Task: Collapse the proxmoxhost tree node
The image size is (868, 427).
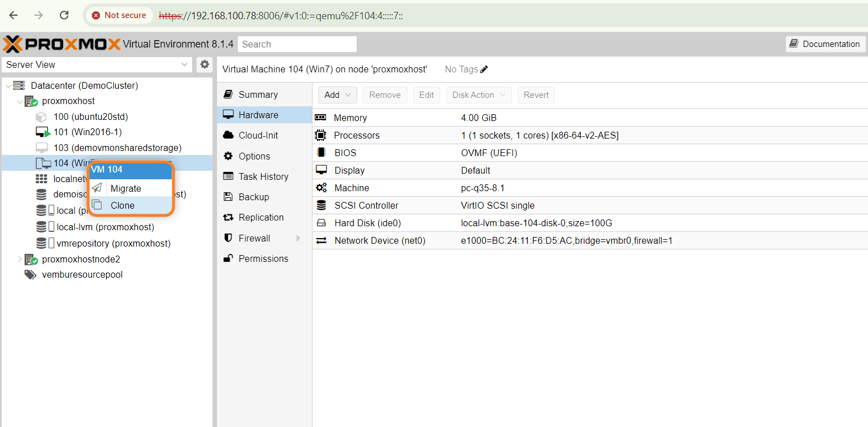Action: point(20,101)
